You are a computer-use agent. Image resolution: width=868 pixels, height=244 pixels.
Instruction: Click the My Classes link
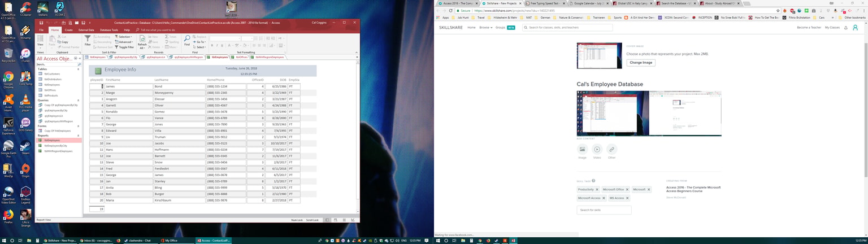coord(832,28)
